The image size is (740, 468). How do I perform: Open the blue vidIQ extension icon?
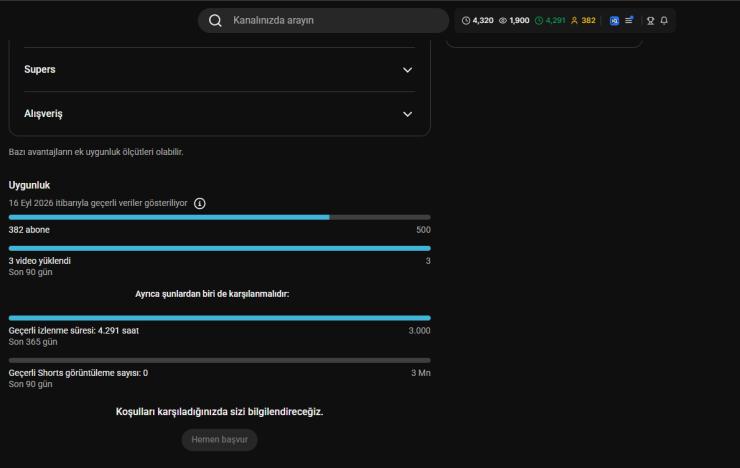coord(614,20)
